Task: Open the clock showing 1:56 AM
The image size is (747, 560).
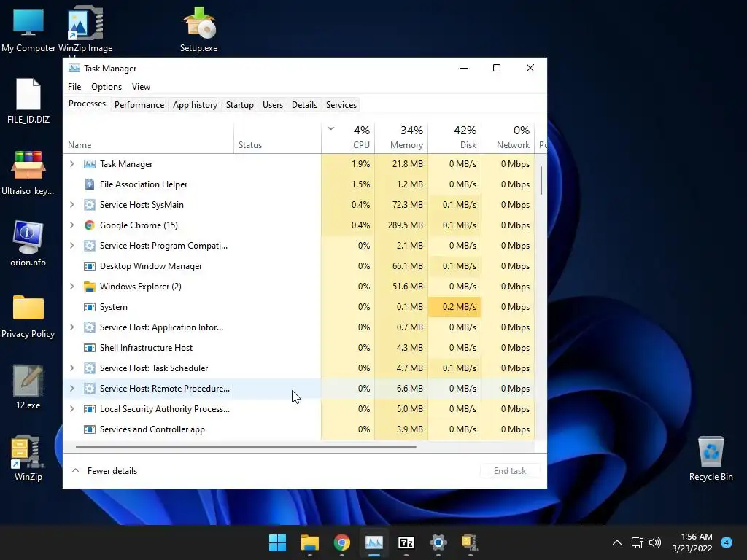Action: (692, 542)
